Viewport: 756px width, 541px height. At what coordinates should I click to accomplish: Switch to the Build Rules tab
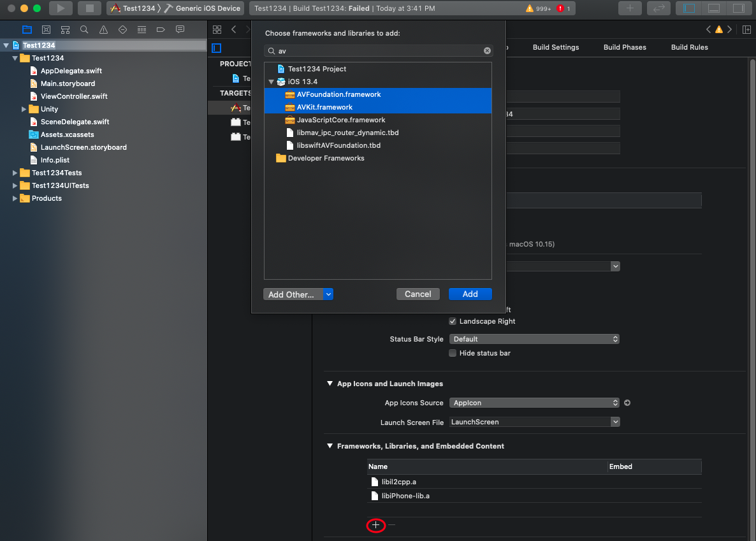pos(690,47)
